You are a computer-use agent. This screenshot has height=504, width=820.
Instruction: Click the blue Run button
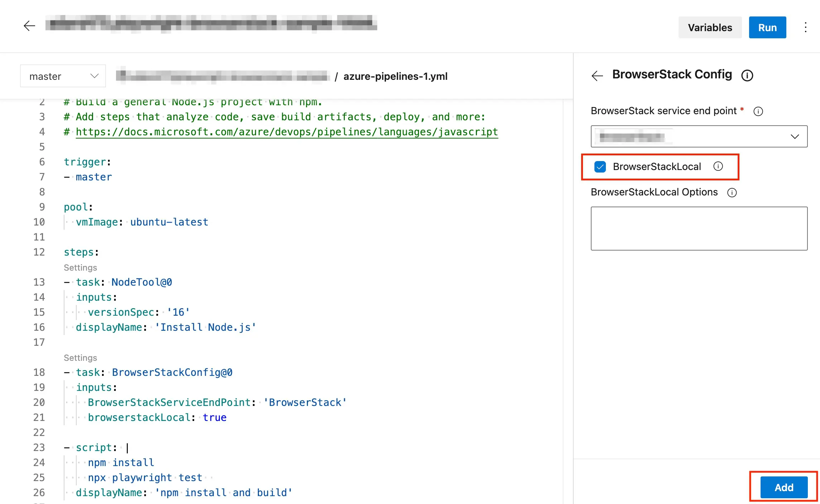tap(767, 28)
